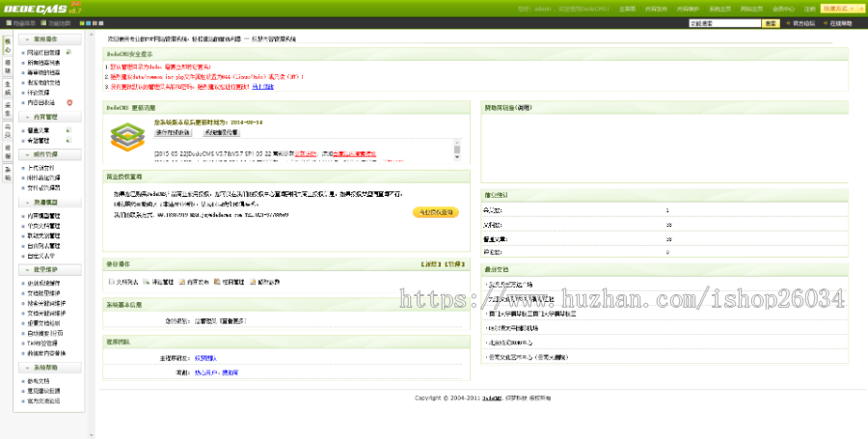The height and width of the screenshot is (439, 868).
Task: Open 文件式管理器 in sidebar
Action: click(43, 188)
